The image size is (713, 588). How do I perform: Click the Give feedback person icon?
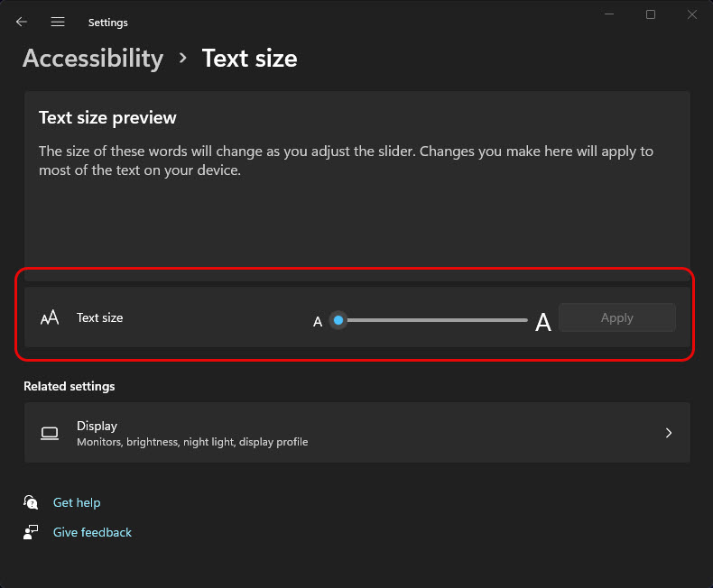pos(32,532)
